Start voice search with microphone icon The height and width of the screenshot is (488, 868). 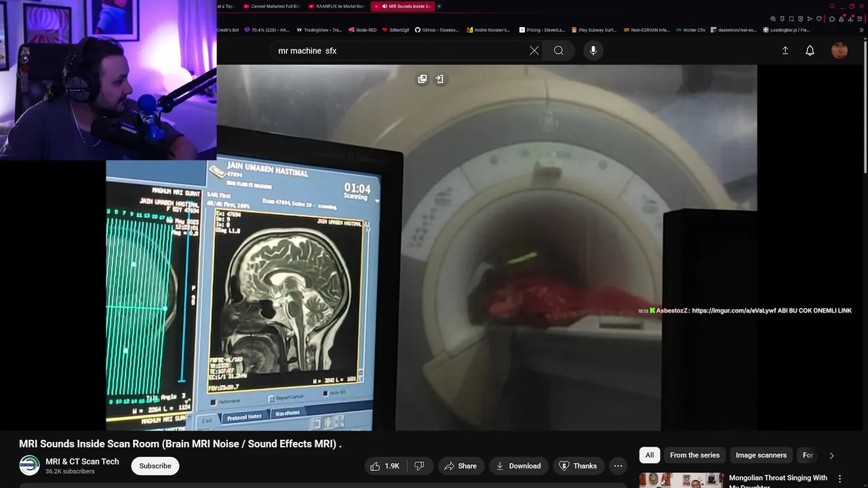[593, 50]
